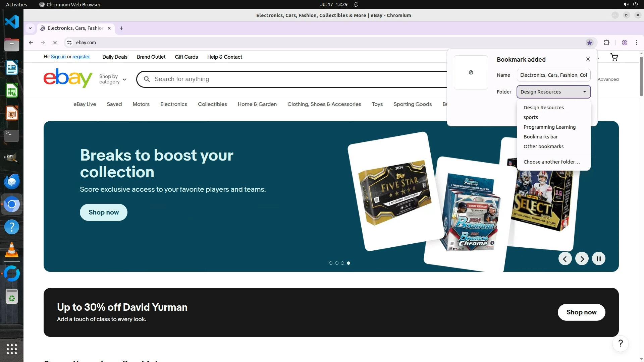Stop page loading with the X button
Screen dimensions: 644x362
(x=55, y=43)
